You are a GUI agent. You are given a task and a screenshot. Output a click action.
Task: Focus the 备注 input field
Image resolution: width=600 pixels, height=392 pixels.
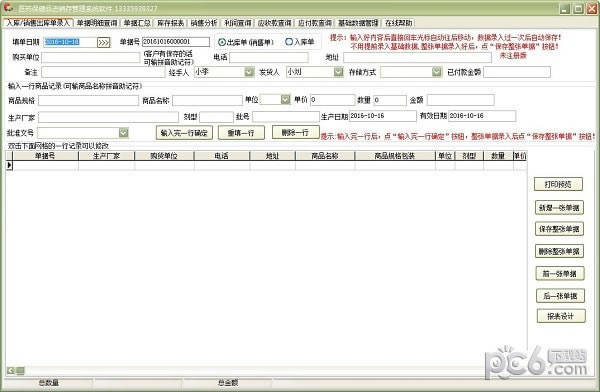[103, 72]
